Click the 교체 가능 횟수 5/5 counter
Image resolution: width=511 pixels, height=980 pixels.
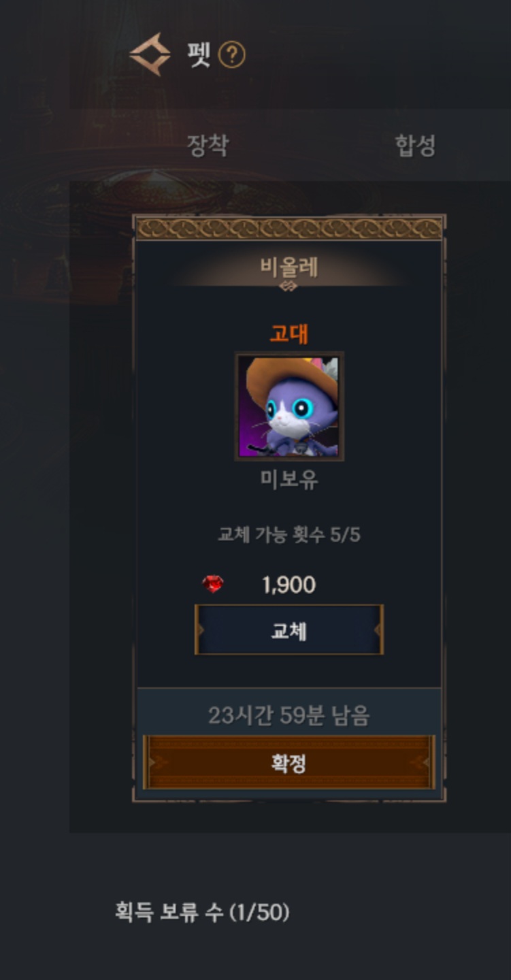[x=289, y=535]
